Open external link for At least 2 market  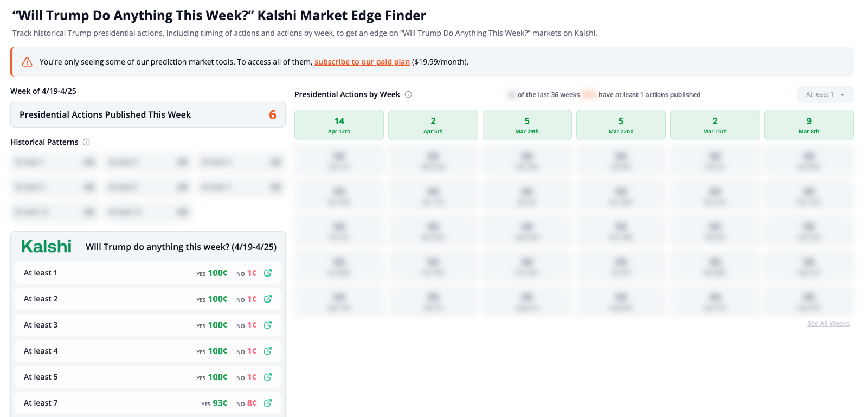pos(268,299)
